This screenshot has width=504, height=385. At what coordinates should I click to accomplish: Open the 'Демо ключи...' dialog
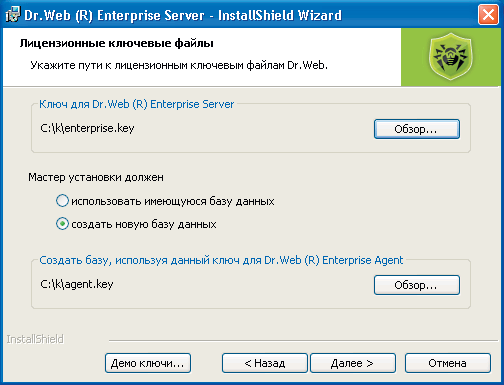148,363
